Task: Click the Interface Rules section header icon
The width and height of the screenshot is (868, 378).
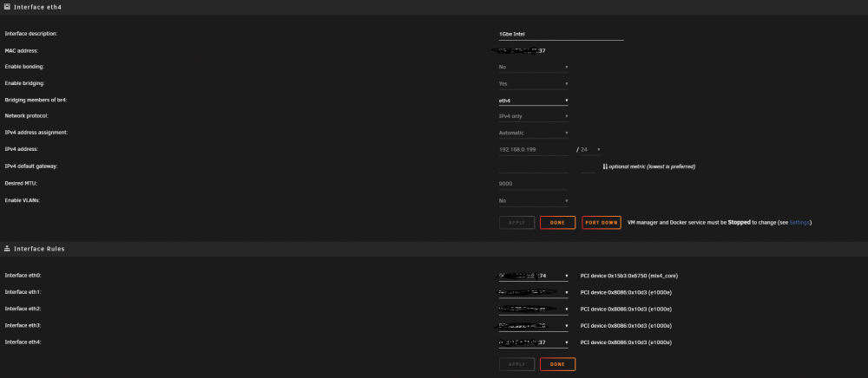Action: click(x=7, y=249)
